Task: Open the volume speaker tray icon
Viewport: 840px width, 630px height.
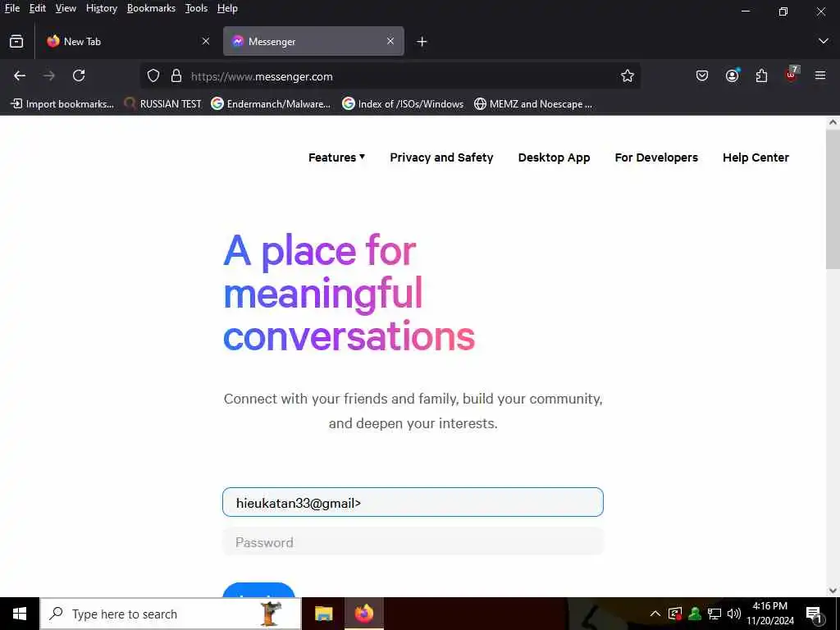Action: (x=734, y=614)
